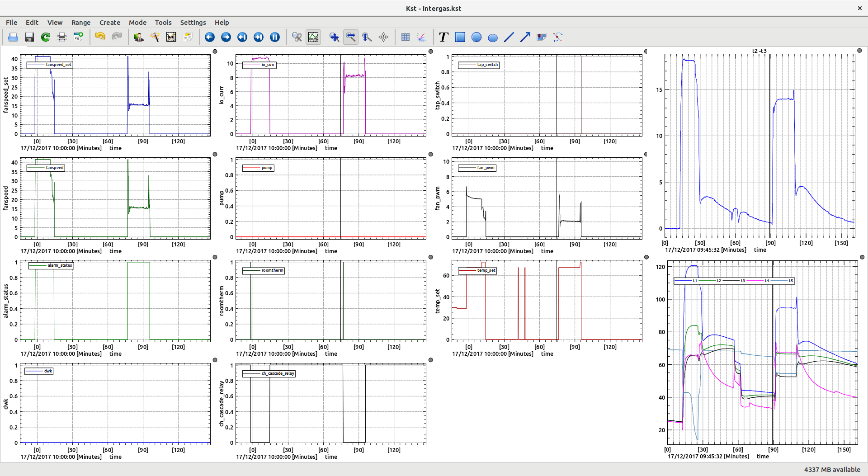The width and height of the screenshot is (868, 476).
Task: Select XY mouse zoom mode
Action: 335,37
